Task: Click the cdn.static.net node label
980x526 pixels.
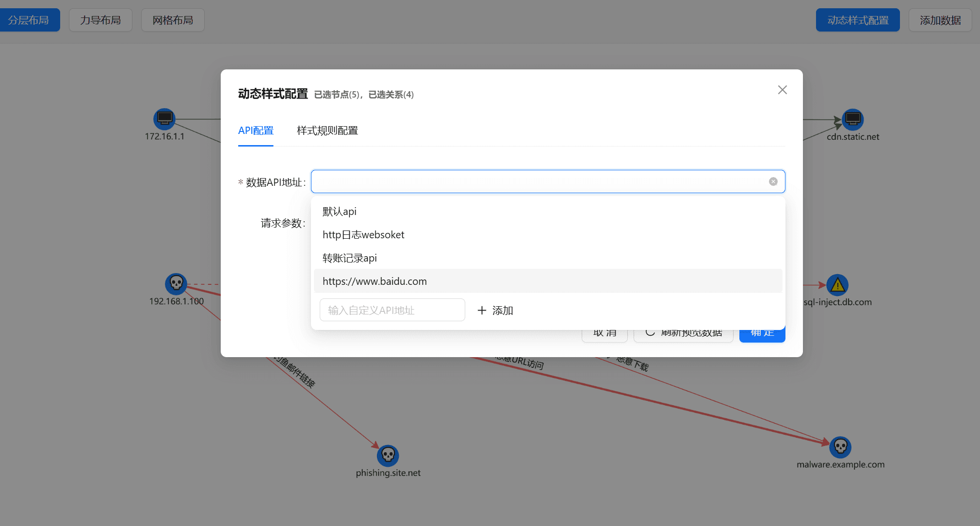Action: pos(853,137)
